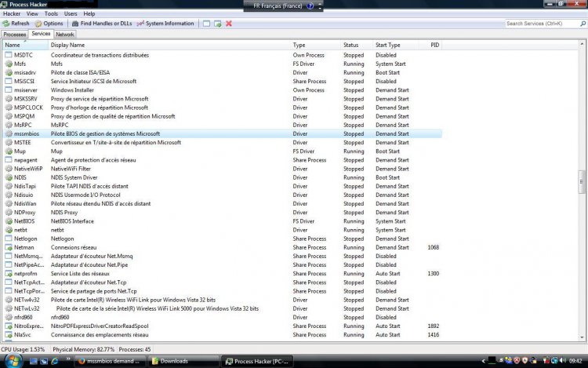This screenshot has height=368, width=588.
Task: Expand hidden quick launch items chevron
Action: point(68,359)
